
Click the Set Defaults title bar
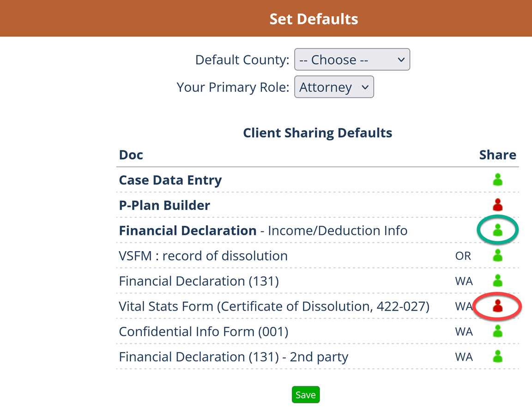[314, 19]
